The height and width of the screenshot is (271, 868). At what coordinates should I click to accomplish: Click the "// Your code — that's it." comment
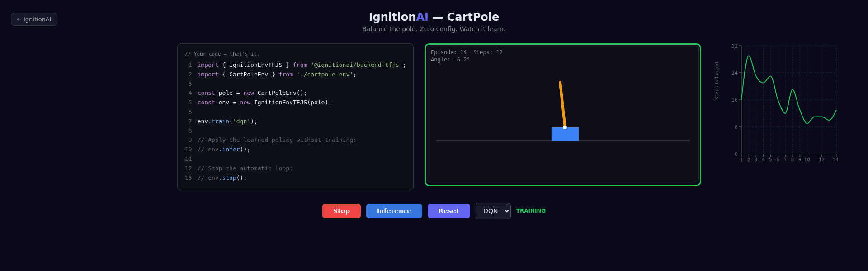(x=222, y=54)
